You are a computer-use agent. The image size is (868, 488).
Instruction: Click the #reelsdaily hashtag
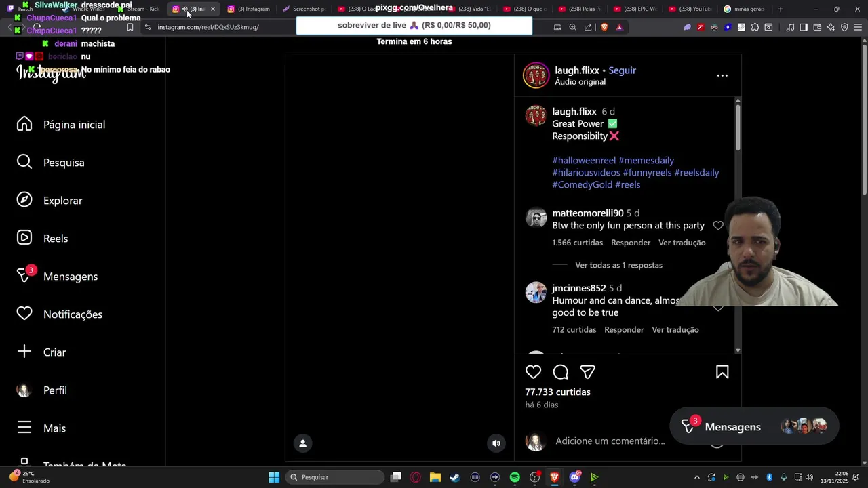pyautogui.click(x=696, y=173)
